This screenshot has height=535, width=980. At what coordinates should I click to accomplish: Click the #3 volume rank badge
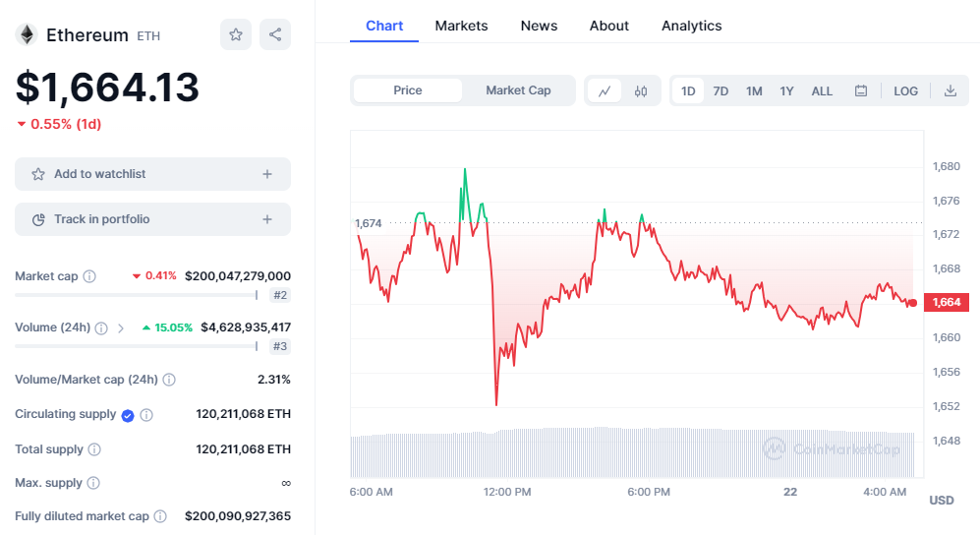point(280,346)
